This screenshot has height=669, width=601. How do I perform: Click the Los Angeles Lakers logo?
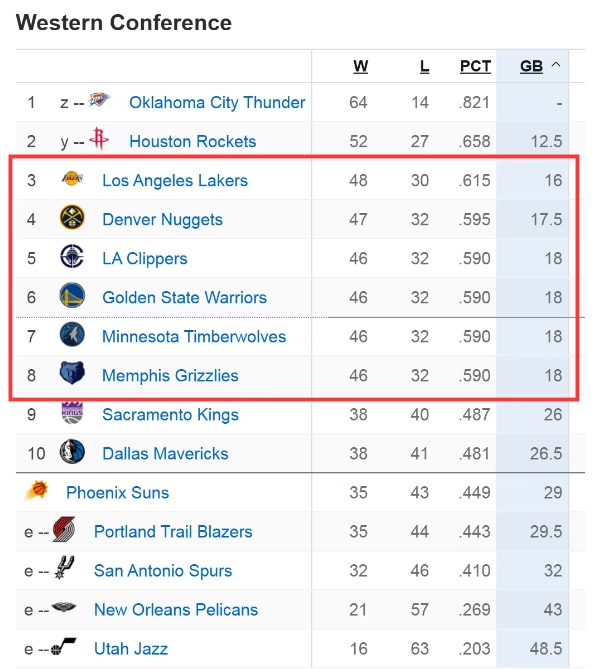click(x=72, y=178)
